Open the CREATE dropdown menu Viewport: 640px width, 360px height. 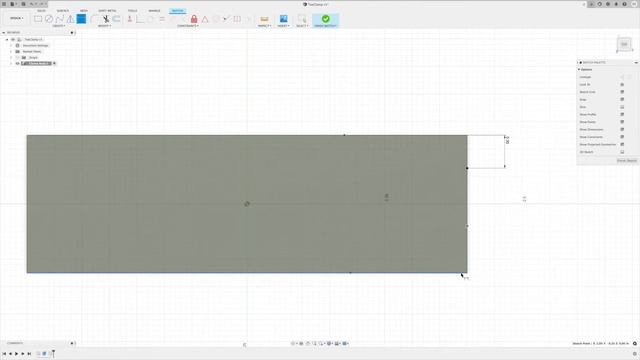pyautogui.click(x=58, y=26)
